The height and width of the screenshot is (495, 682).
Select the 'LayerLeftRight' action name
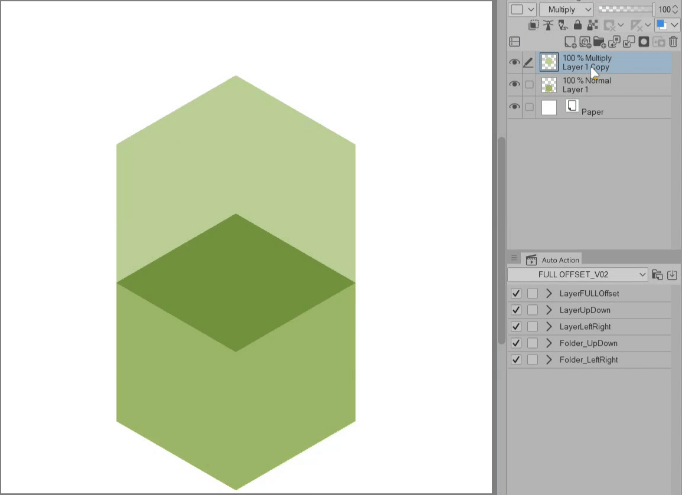585,327
